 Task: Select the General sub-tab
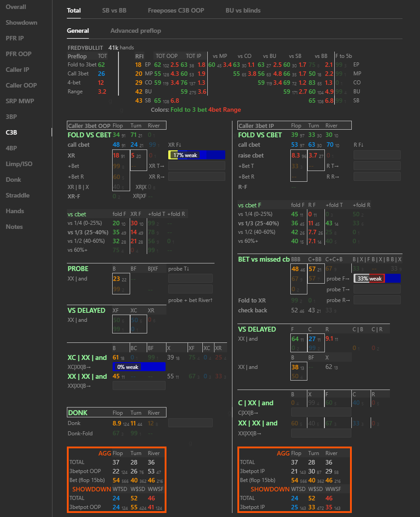point(78,31)
